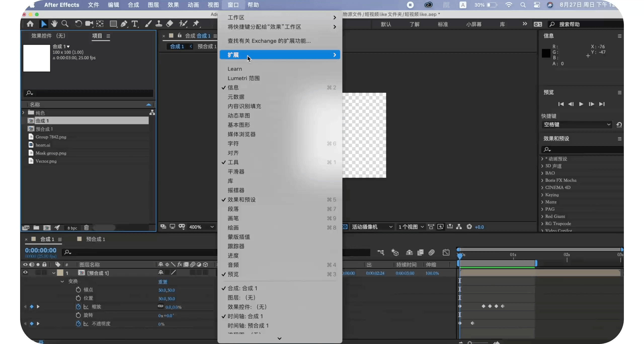Viewport: 644px width, 344px height.
Task: Select the Eraser tool
Action: coord(170,24)
